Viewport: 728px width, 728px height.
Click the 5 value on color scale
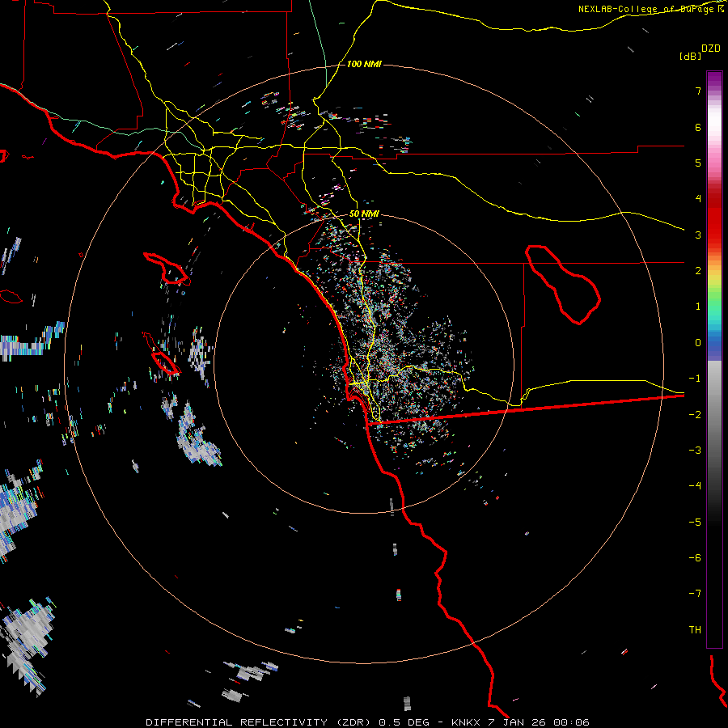[x=698, y=163]
